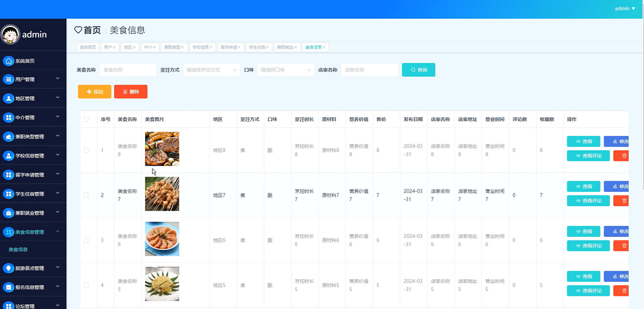This screenshot has width=644, height=309.
Task: Close the 地区 tab with its X
Action: pos(134,47)
